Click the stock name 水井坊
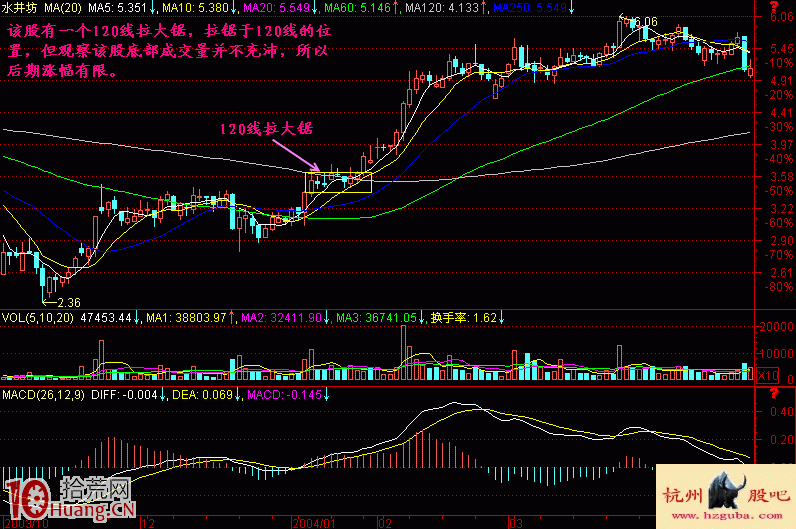The width and height of the screenshot is (796, 529). (19, 8)
